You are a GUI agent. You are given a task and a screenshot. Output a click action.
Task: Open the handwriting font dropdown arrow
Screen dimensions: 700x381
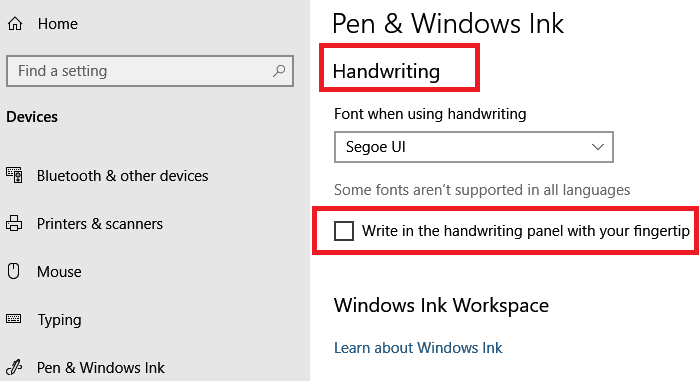(x=597, y=147)
